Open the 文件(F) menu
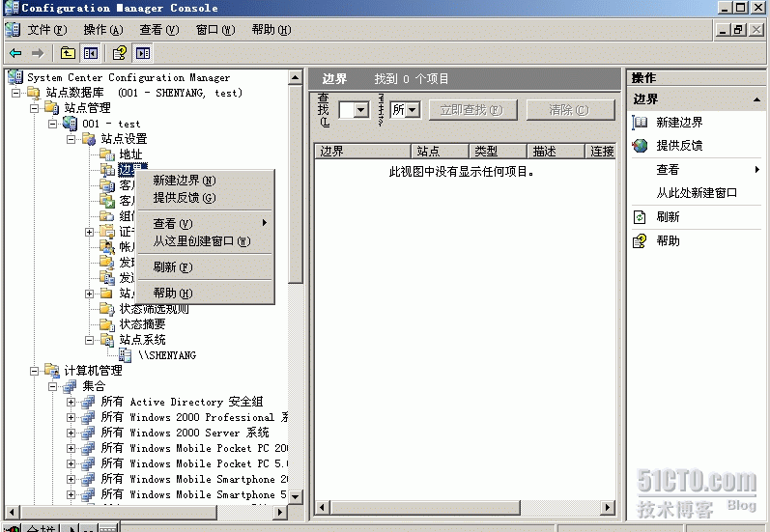This screenshot has height=532, width=770. 46,30
